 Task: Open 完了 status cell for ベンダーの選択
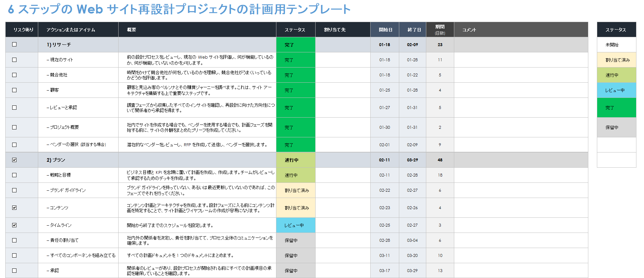coord(296,145)
